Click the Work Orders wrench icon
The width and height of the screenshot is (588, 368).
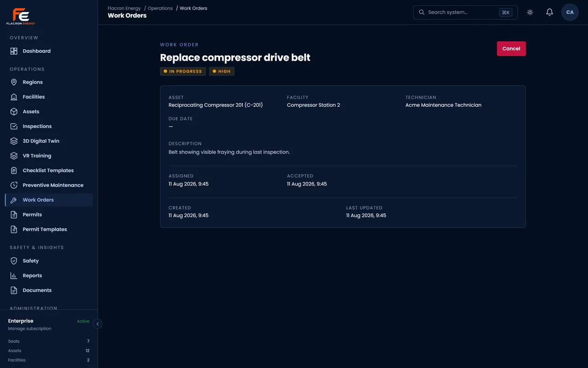coord(14,200)
